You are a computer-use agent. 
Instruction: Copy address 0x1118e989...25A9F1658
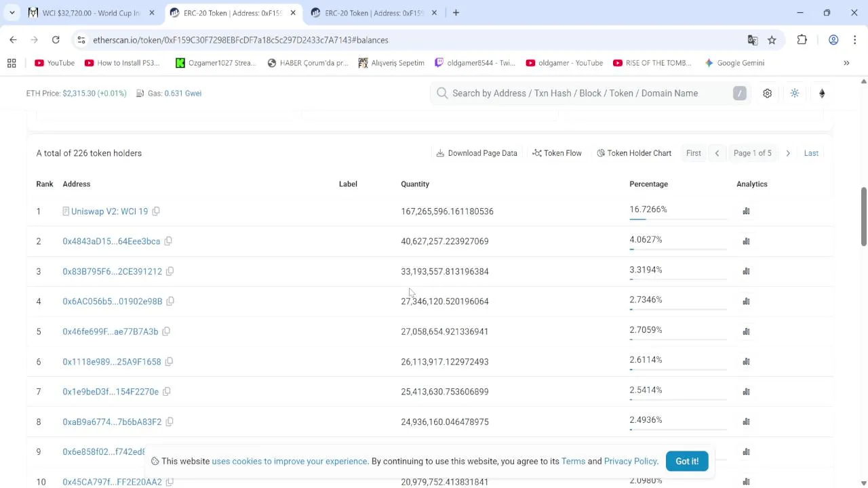click(x=169, y=362)
